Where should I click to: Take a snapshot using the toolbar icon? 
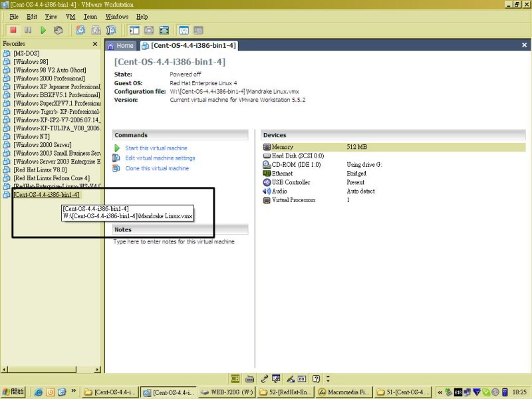click(x=80, y=30)
